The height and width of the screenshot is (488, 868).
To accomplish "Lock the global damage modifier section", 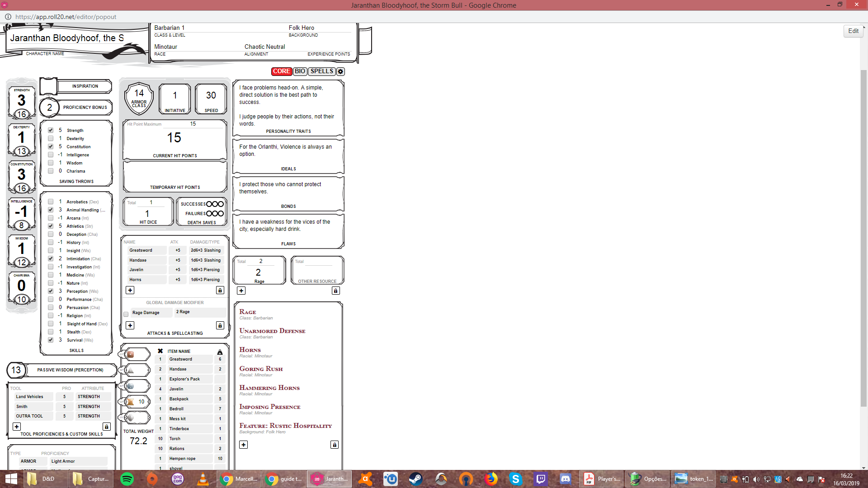I will 220,325.
